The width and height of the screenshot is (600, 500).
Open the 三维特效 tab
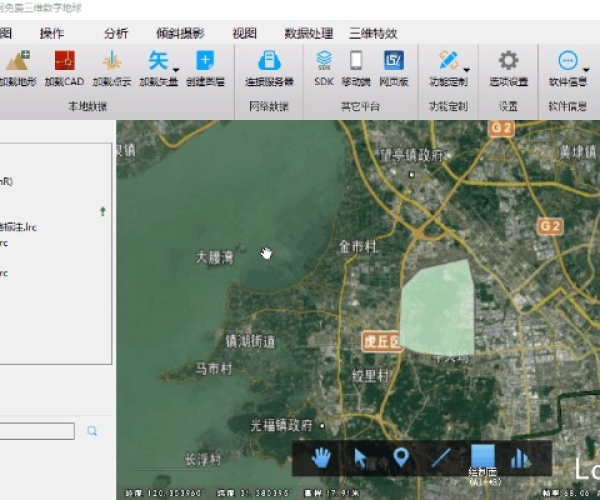(373, 33)
